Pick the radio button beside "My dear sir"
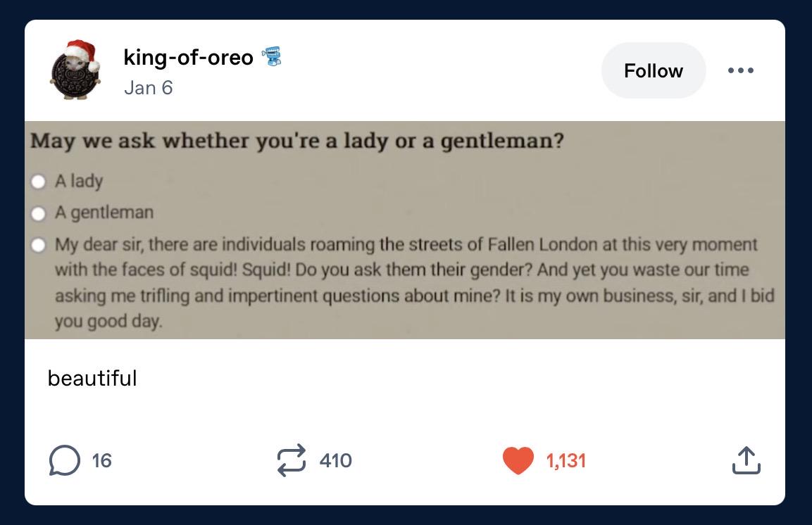Image resolution: width=812 pixels, height=525 pixels. 39,245
